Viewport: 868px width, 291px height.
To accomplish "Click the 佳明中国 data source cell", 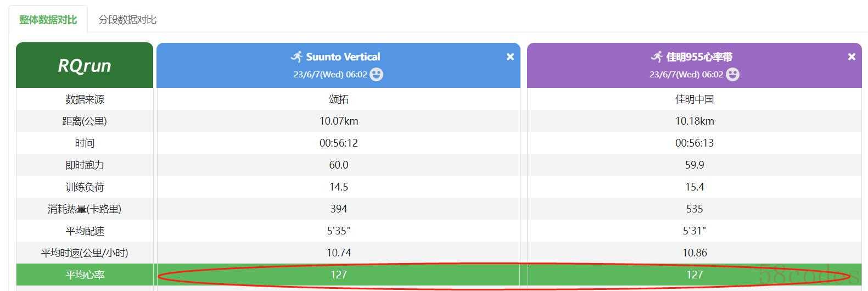I will point(694,99).
